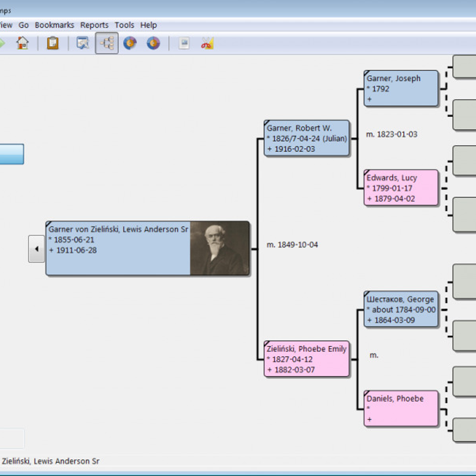The height and width of the screenshot is (476, 476).
Task: Click the marriage label m. 1849-10-04
Action: point(292,245)
